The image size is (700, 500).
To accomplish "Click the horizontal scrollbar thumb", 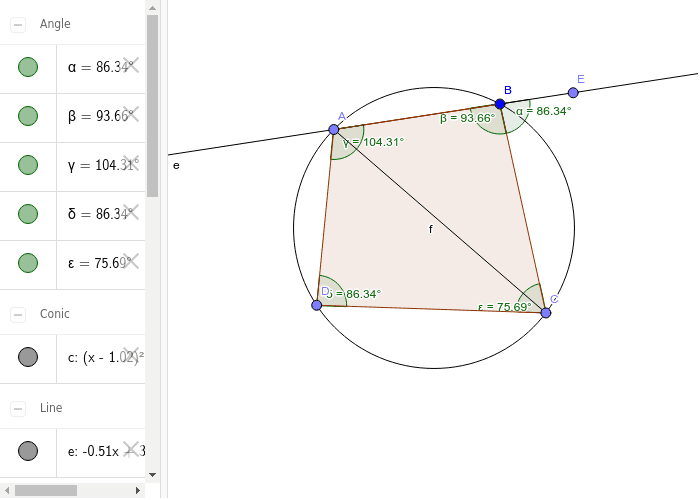I will tap(46, 490).
